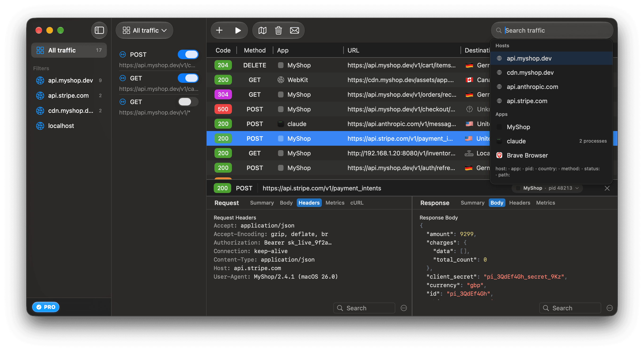Choose api.anthropic.com from suggestions
Image resolution: width=644 pixels, height=351 pixels.
[551, 87]
